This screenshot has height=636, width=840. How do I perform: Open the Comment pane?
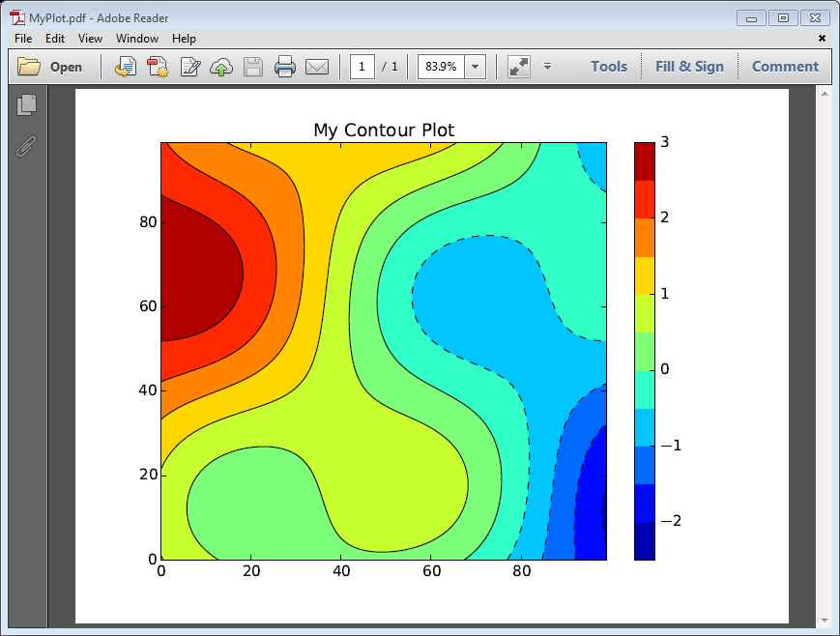(785, 67)
